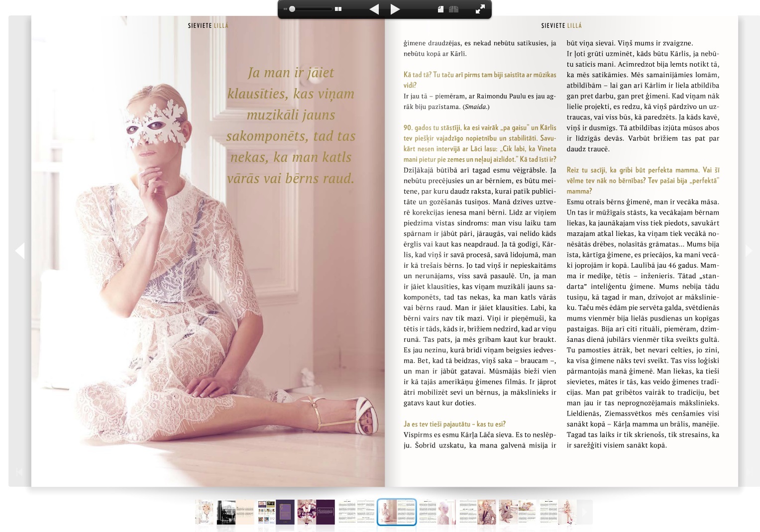Viewport: 760px width, 532px height.
Task: Open the thumbnail with dark purple right page and photo grid
Action: pyautogui.click(x=276, y=512)
